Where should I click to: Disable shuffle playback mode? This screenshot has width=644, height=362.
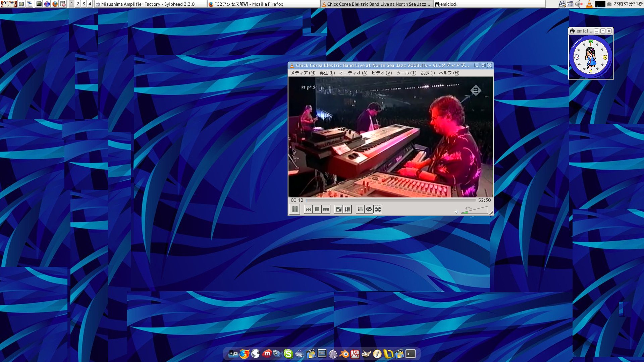click(378, 209)
